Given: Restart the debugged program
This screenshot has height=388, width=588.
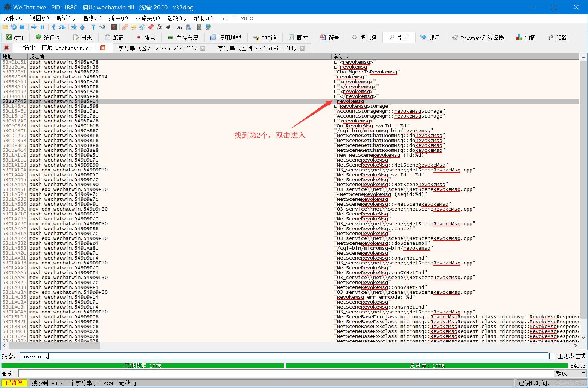Looking at the screenshot, I should tap(14, 27).
